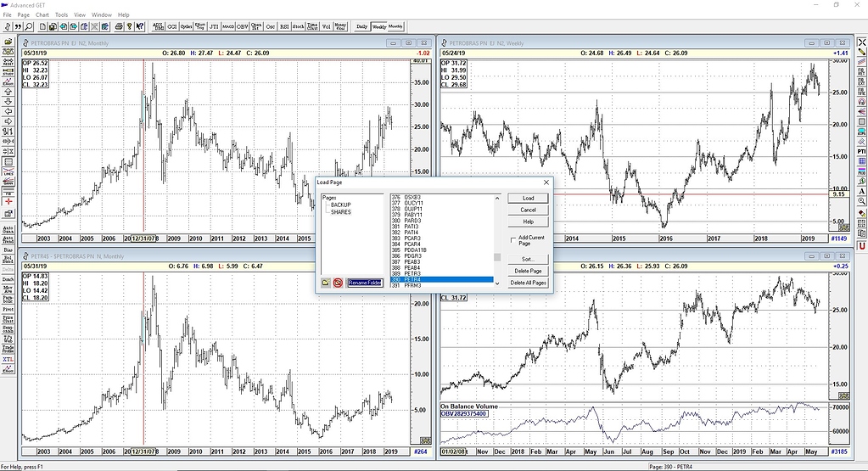Image resolution: width=868 pixels, height=471 pixels.
Task: Click the context help arrow icon
Action: 139,26
